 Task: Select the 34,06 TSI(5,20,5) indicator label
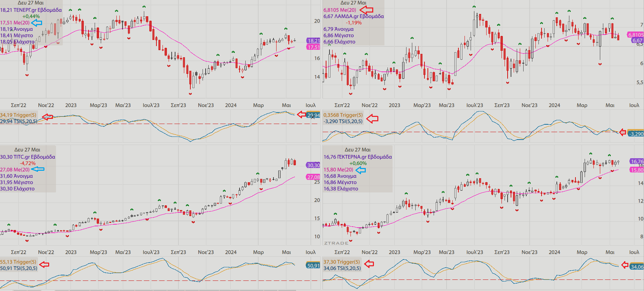(x=342, y=268)
